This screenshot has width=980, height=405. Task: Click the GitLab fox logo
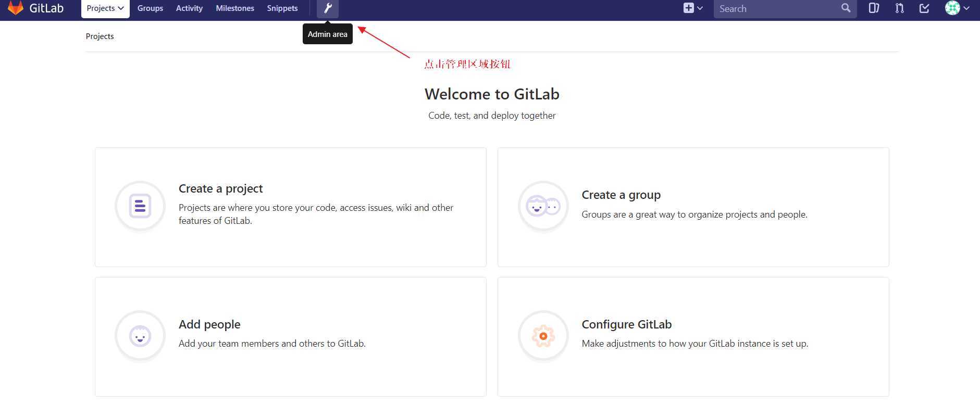click(16, 8)
